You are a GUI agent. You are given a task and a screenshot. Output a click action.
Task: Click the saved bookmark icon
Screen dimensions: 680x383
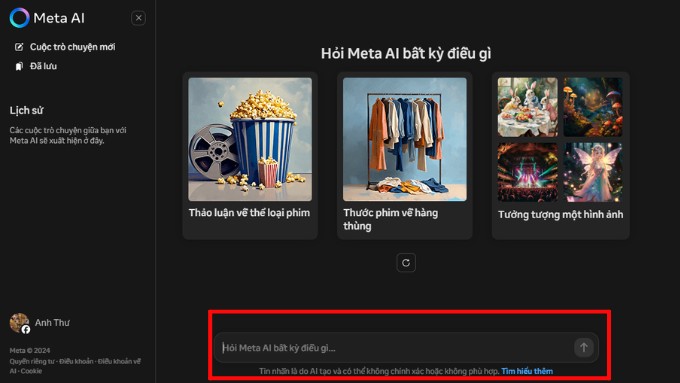point(19,66)
